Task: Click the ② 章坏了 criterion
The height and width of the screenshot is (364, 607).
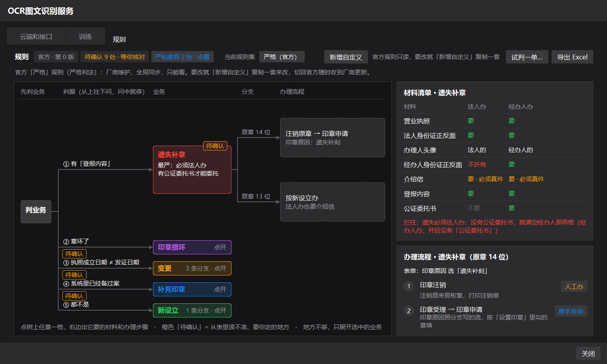Action: tap(76, 241)
